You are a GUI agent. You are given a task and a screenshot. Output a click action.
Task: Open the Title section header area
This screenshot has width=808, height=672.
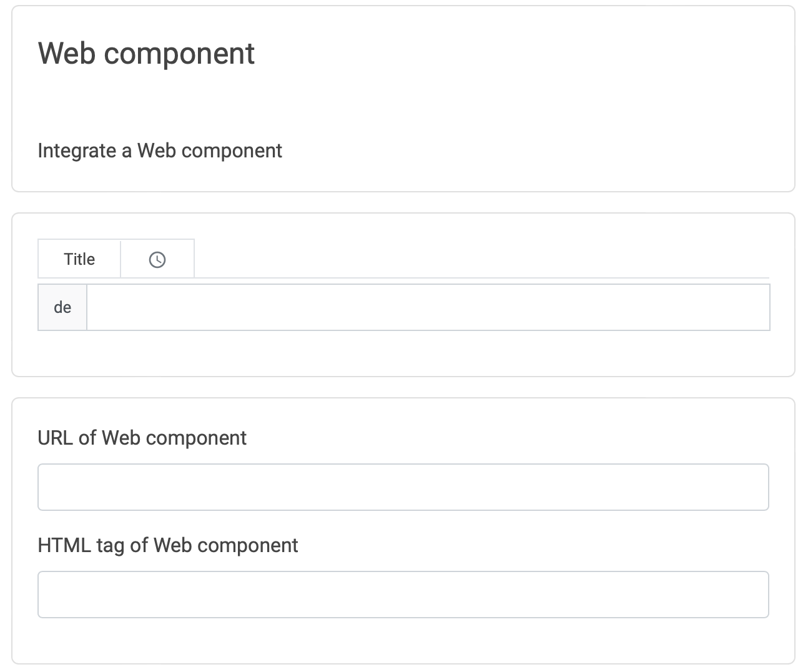point(79,259)
